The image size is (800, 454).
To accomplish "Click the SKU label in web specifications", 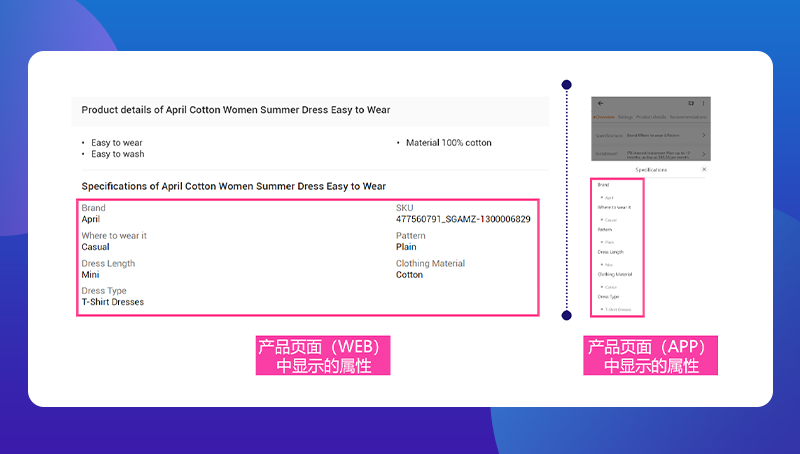I will point(405,208).
